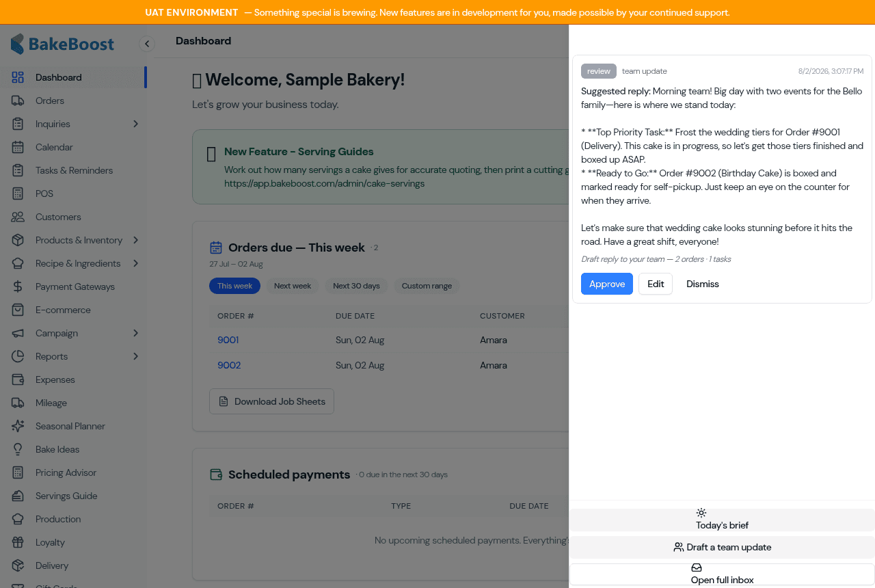Approve the suggested team reply
The height and width of the screenshot is (588, 875).
point(607,284)
